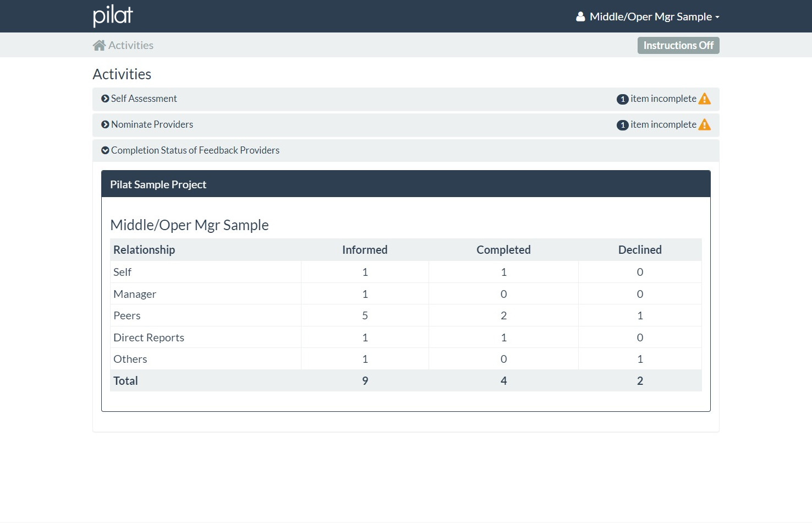This screenshot has width=812, height=523.
Task: Click the Self Assessment warning triangle icon
Action: 704,99
